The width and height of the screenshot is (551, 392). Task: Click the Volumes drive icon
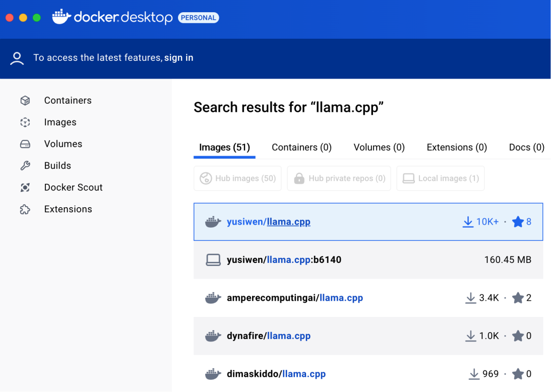pos(25,144)
